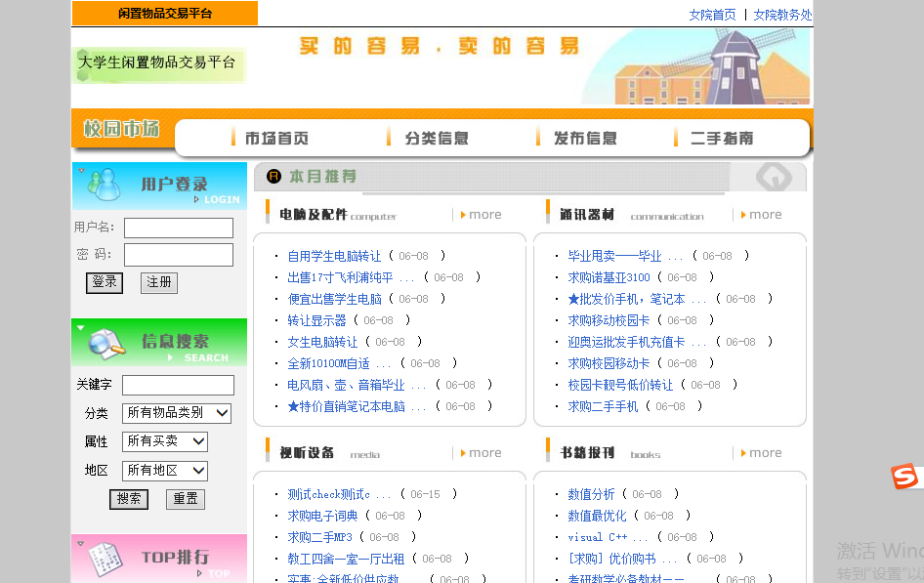This screenshot has height=583, width=924.
Task: Open 求购校园移动卡 listing
Action: [609, 363]
